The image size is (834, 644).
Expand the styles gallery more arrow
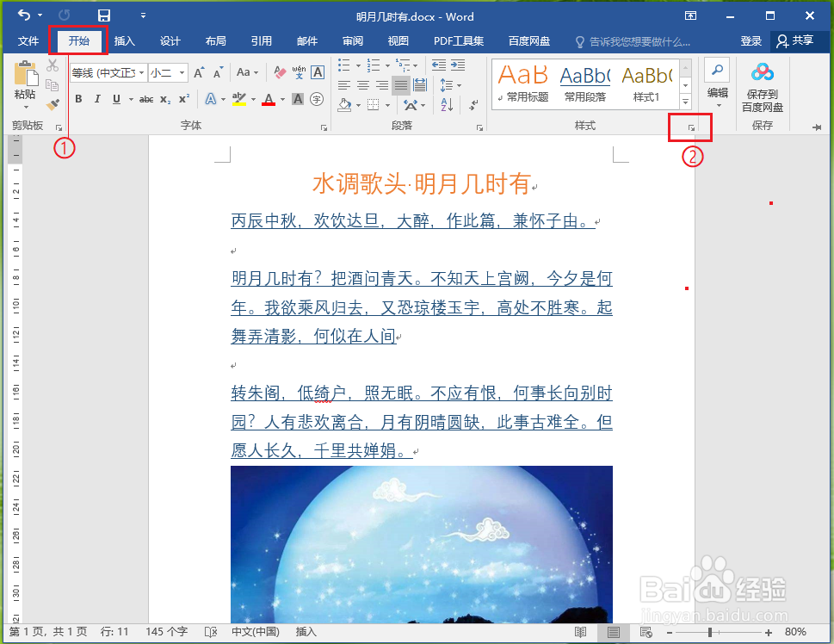pos(686,101)
